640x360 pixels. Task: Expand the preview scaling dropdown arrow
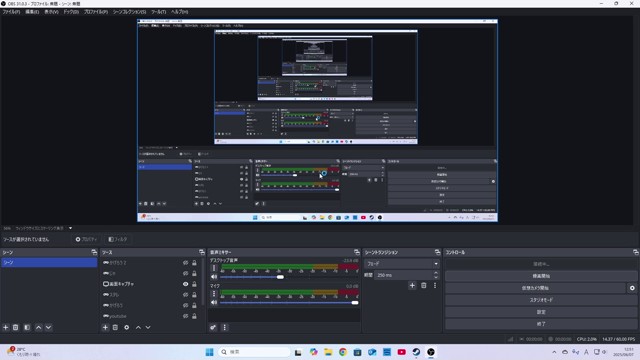70,228
